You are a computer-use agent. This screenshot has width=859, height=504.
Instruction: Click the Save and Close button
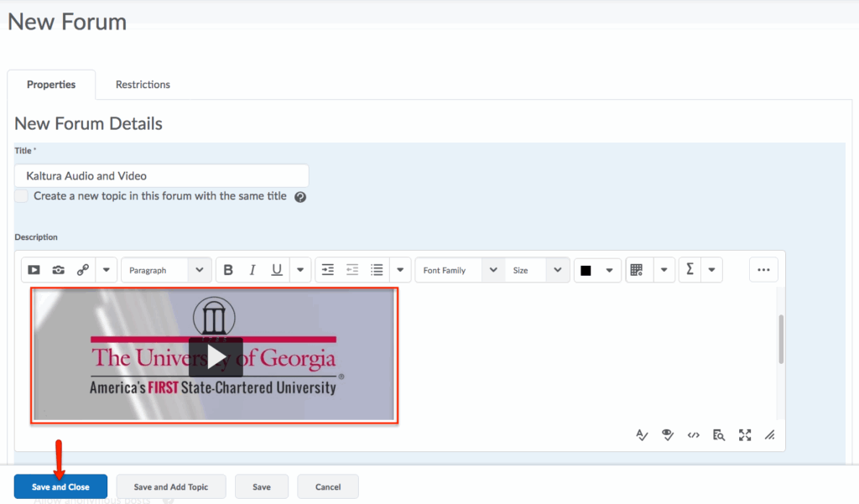click(x=60, y=487)
